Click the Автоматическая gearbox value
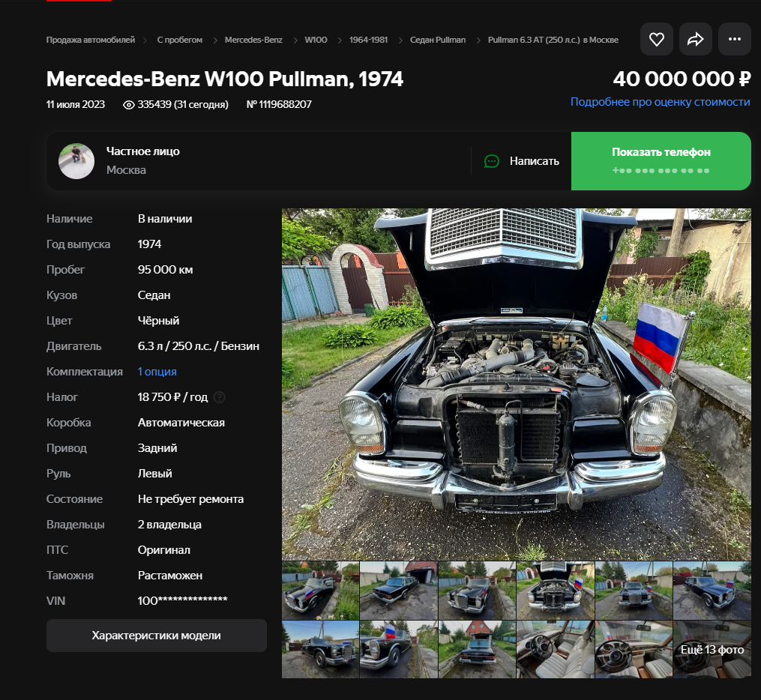 pos(181,423)
